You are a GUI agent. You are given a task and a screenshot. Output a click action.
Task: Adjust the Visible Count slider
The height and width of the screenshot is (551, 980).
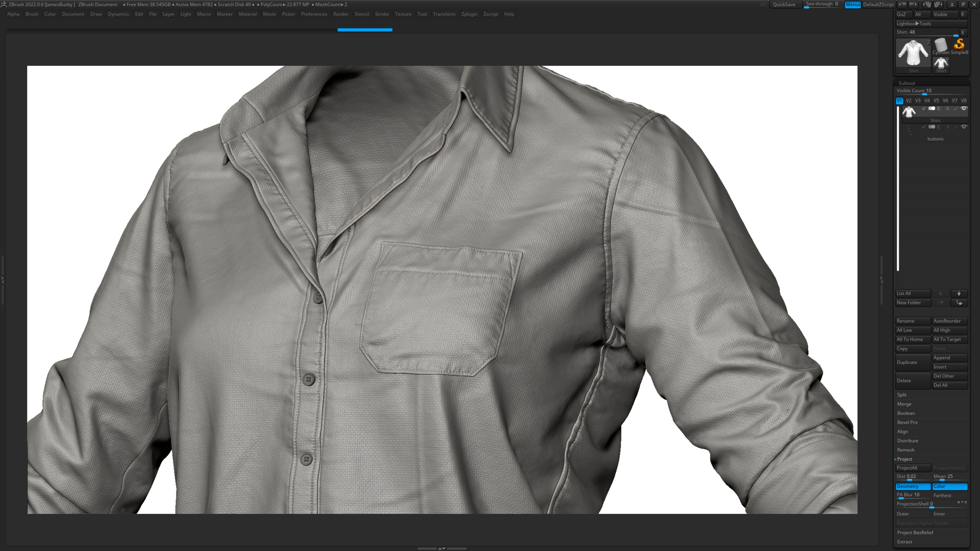pos(924,94)
